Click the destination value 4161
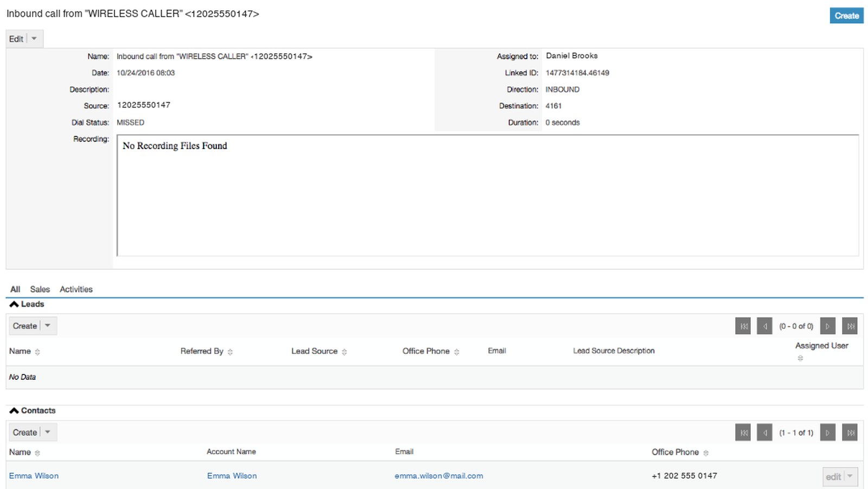868x489 pixels. [x=553, y=106]
